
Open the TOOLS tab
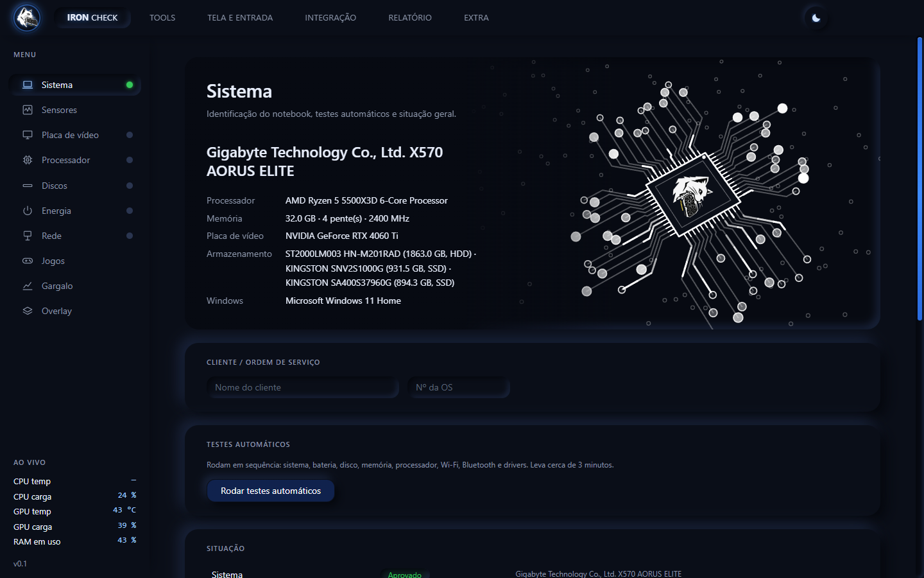(162, 18)
